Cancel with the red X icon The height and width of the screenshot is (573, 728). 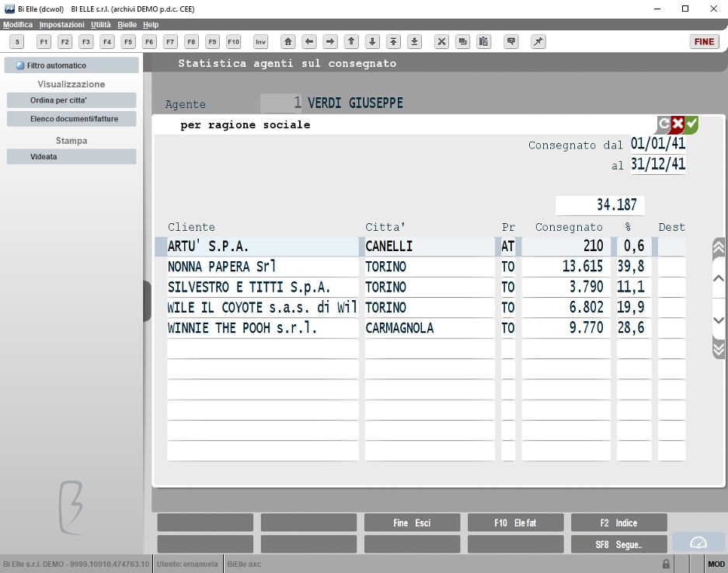pos(677,124)
